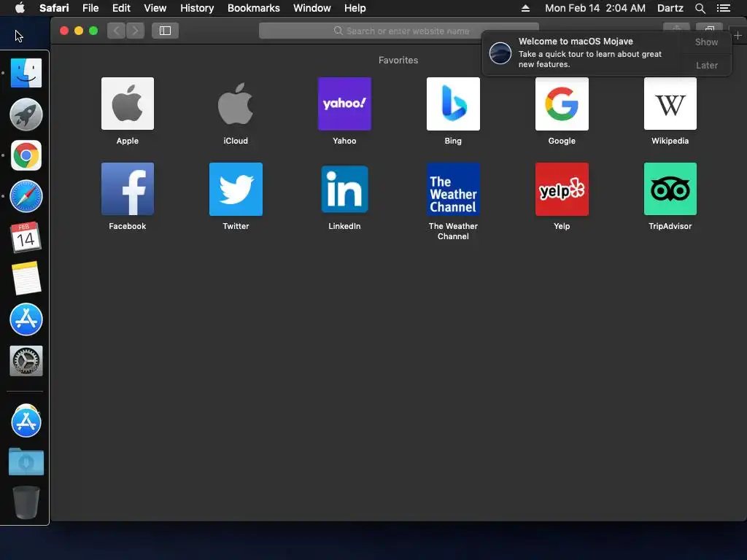Open the Safari menu
Viewport: 747px width, 560px height.
click(54, 8)
